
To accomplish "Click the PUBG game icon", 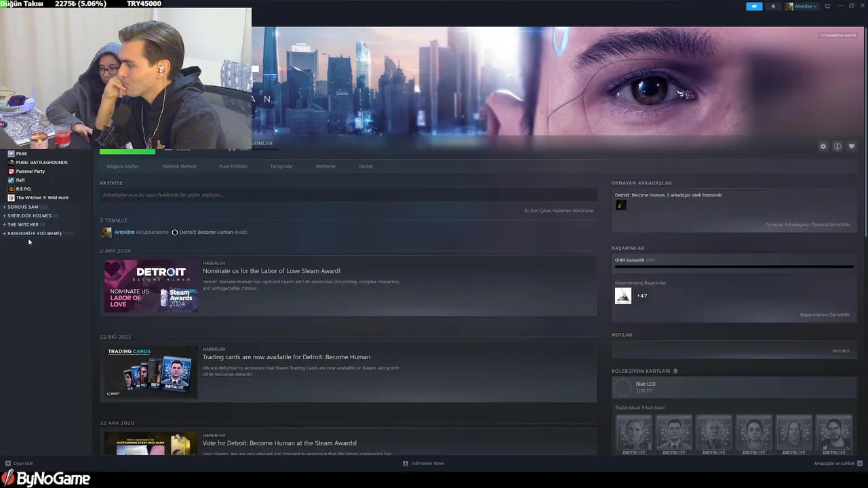I will point(11,163).
